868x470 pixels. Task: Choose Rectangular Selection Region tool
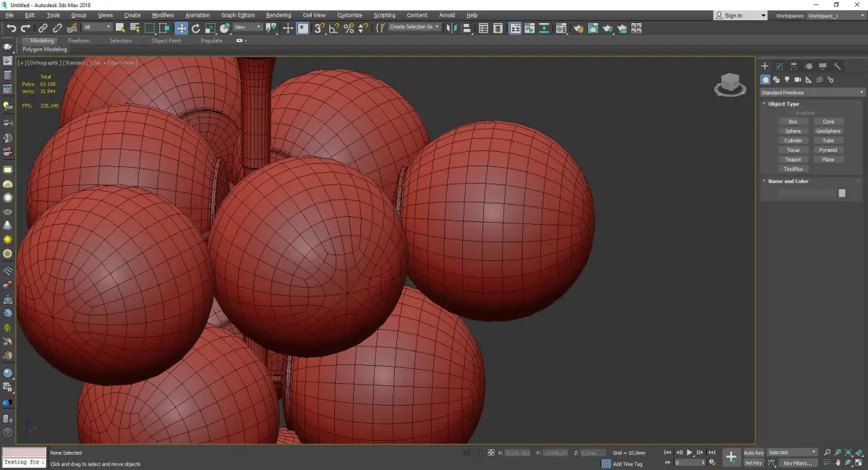[x=150, y=28]
